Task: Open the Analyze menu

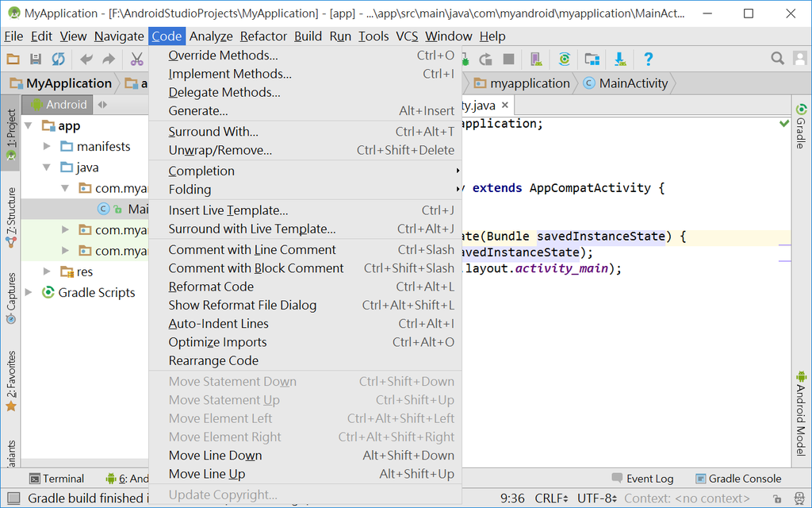Action: pos(211,37)
